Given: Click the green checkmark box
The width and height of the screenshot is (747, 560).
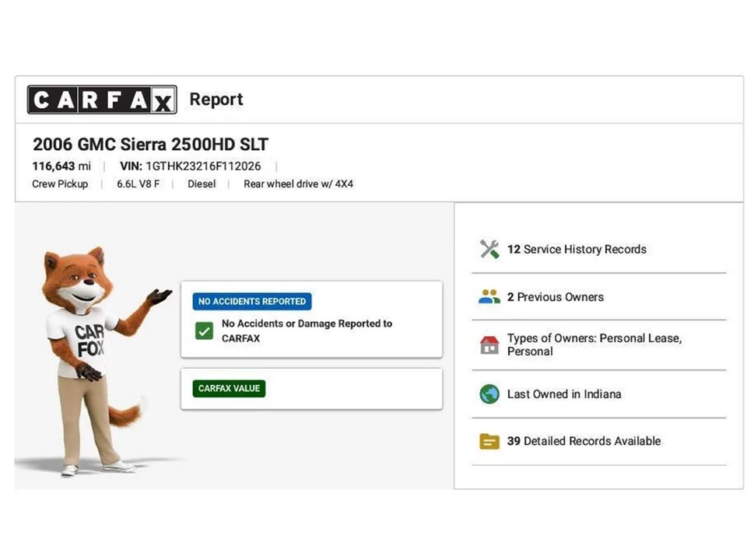Looking at the screenshot, I should (205, 331).
